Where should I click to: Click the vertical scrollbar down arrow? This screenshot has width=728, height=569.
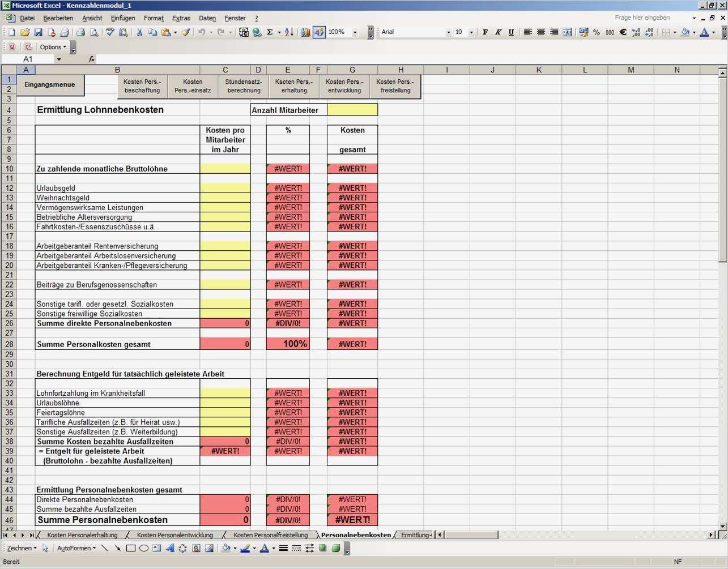click(x=722, y=526)
